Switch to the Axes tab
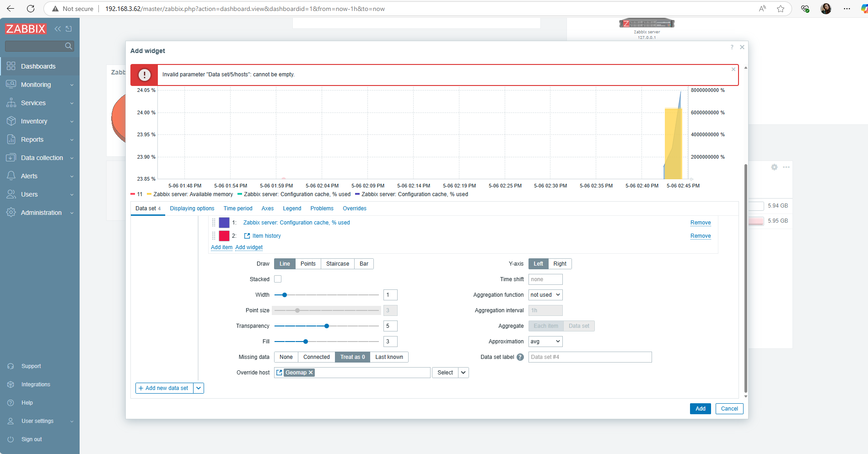 tap(268, 208)
